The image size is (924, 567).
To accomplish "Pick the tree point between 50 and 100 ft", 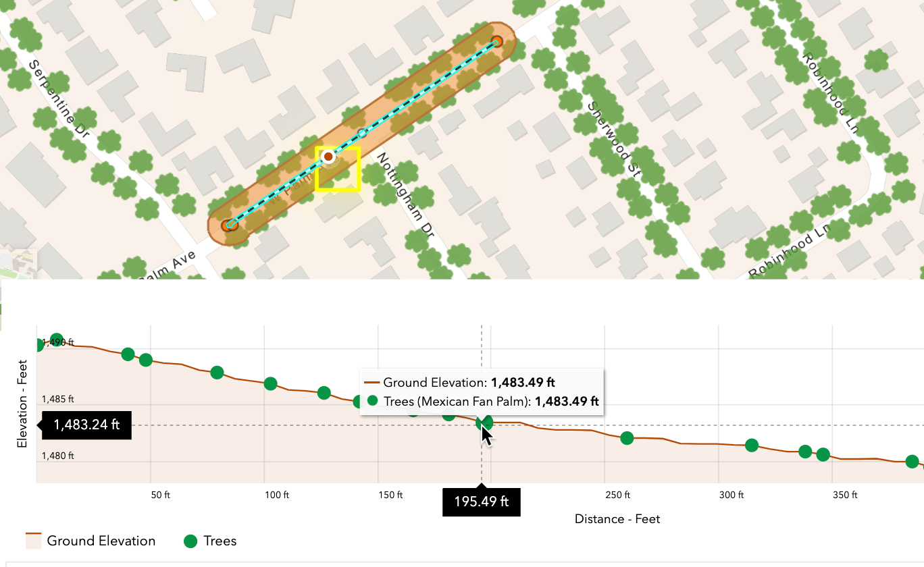I will click(x=217, y=372).
